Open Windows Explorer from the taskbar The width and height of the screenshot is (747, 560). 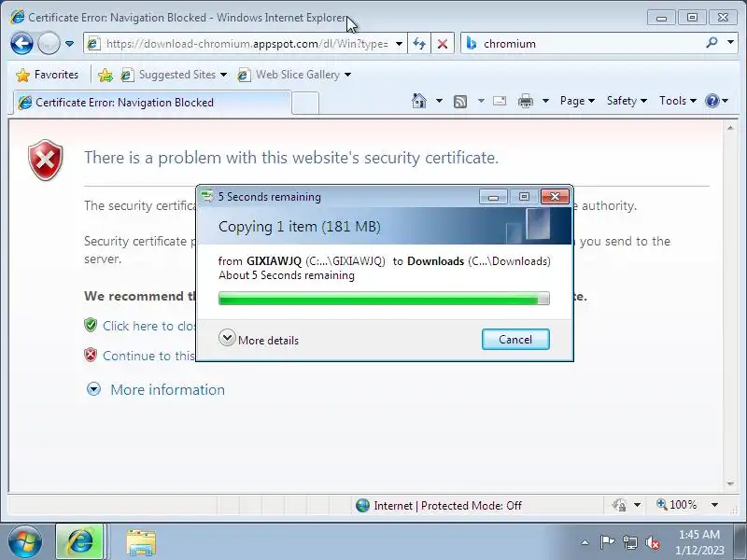pyautogui.click(x=141, y=543)
